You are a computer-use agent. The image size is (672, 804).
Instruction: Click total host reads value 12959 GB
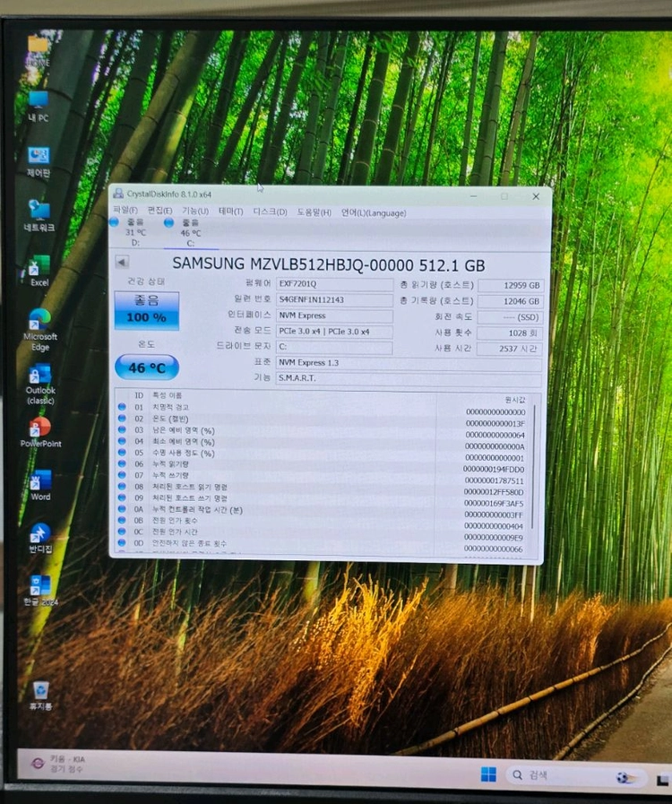point(510,286)
